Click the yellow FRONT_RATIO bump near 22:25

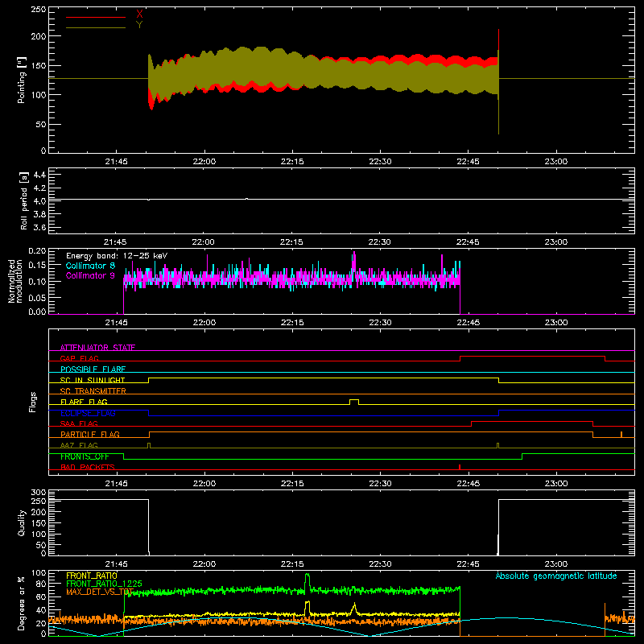click(354, 609)
